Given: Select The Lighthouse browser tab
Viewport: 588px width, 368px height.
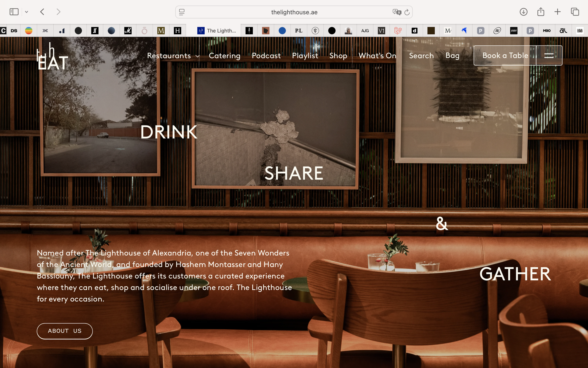Looking at the screenshot, I should click(x=217, y=31).
